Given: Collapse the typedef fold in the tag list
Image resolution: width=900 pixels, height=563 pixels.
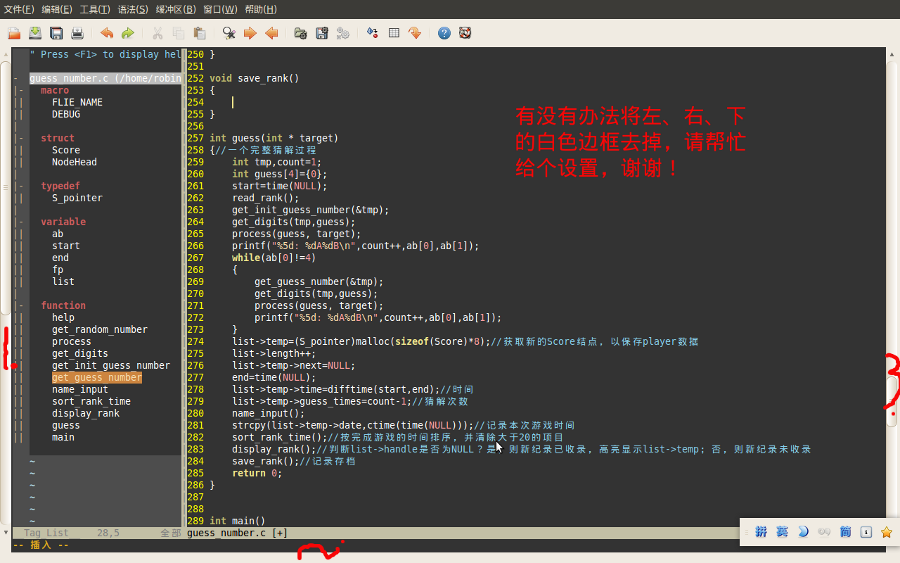Looking at the screenshot, I should 21,186.
